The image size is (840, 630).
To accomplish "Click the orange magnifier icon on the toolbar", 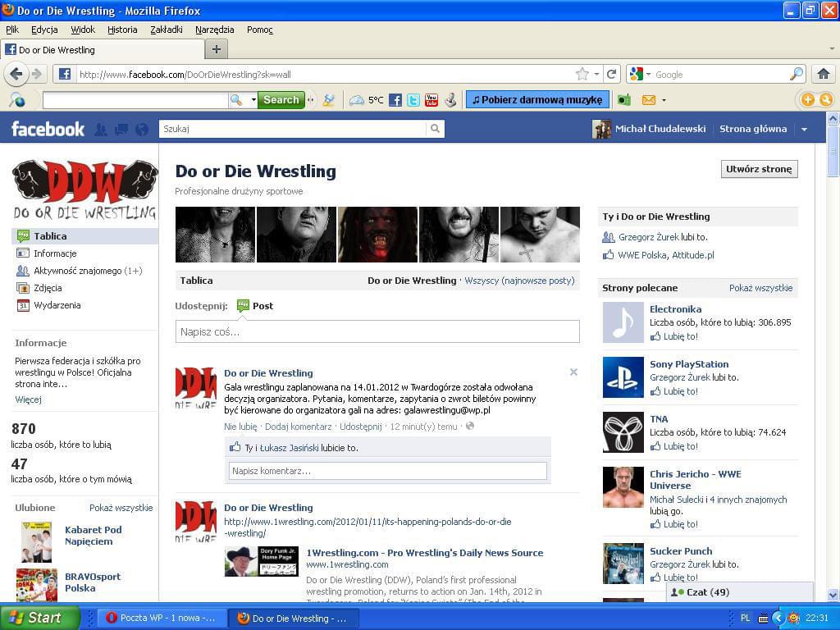I will point(826,99).
